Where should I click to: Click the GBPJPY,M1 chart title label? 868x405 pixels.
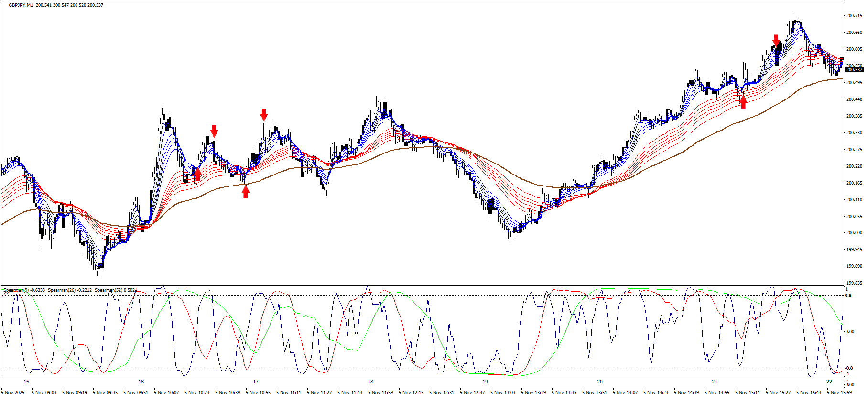click(x=21, y=5)
